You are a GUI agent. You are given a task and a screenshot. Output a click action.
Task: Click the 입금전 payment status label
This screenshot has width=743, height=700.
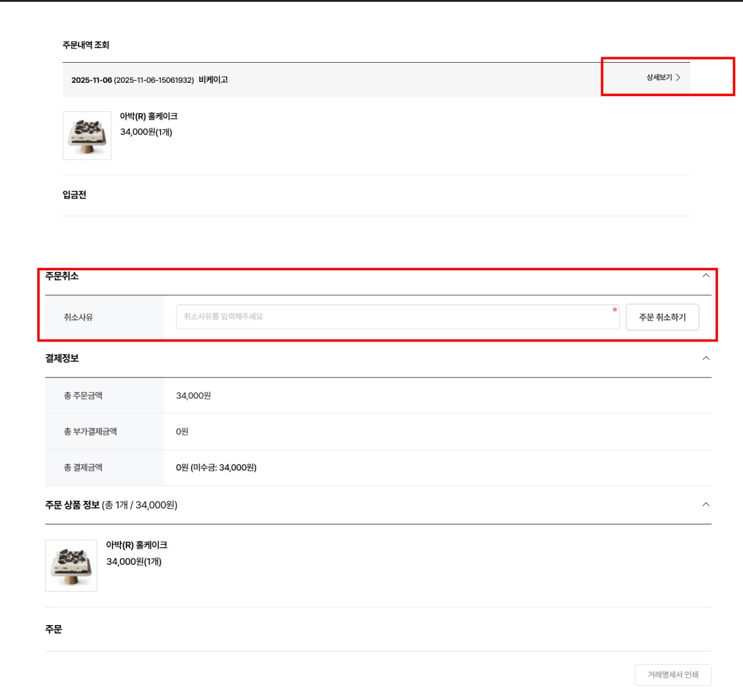click(x=74, y=195)
